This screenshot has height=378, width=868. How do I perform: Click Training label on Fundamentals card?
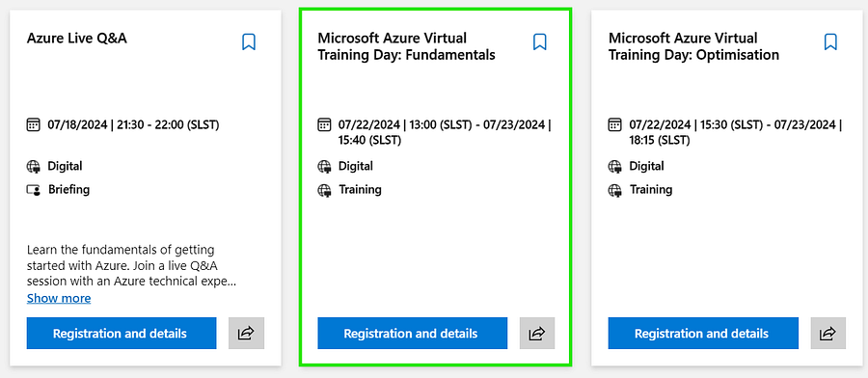point(361,190)
